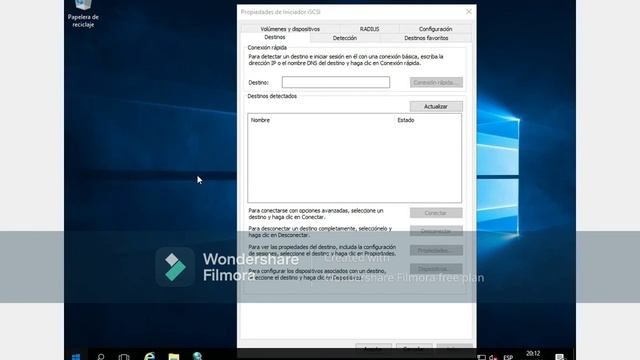
Task: Click the volume tray icon
Action: [493, 357]
